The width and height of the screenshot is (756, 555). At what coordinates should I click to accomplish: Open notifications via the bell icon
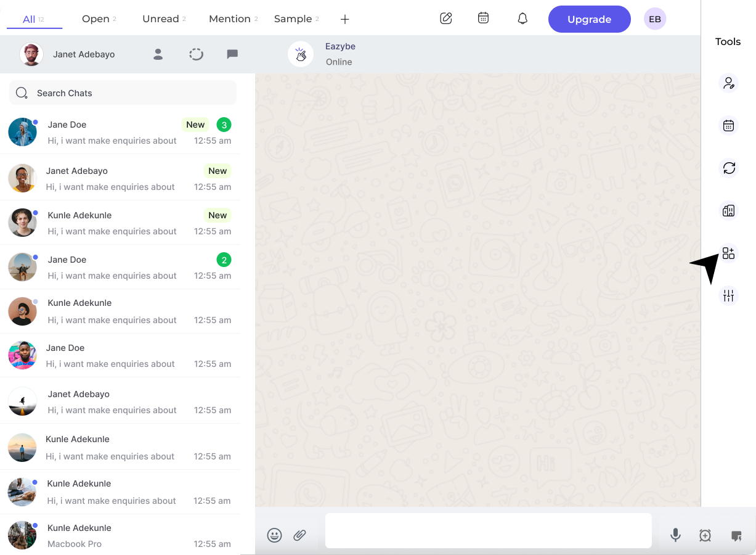[x=522, y=18]
